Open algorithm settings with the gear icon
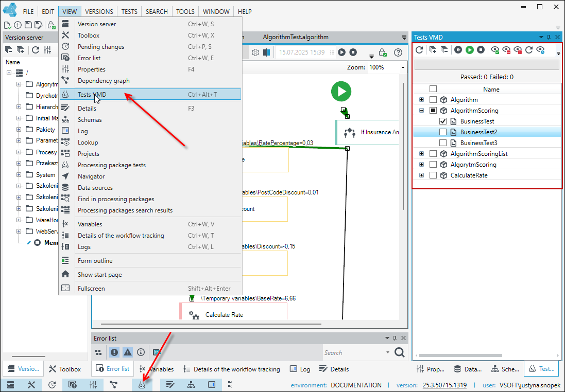Image resolution: width=565 pixels, height=392 pixels. tap(255, 52)
